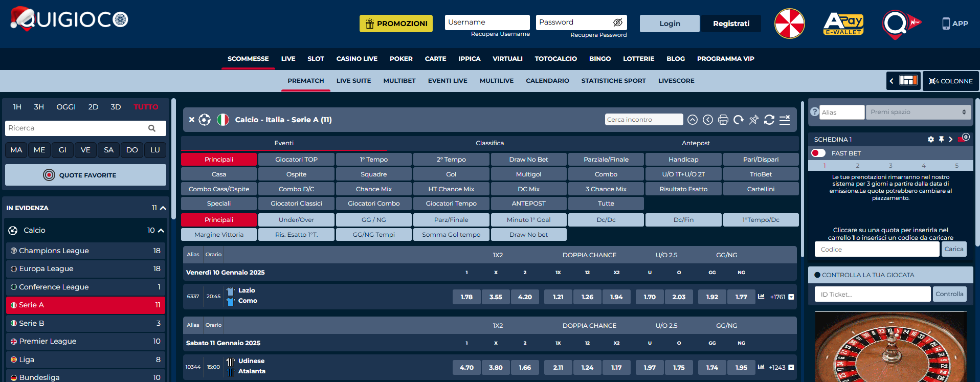Open the Casino Live menu
Screen dimensions: 980x382
357,59
